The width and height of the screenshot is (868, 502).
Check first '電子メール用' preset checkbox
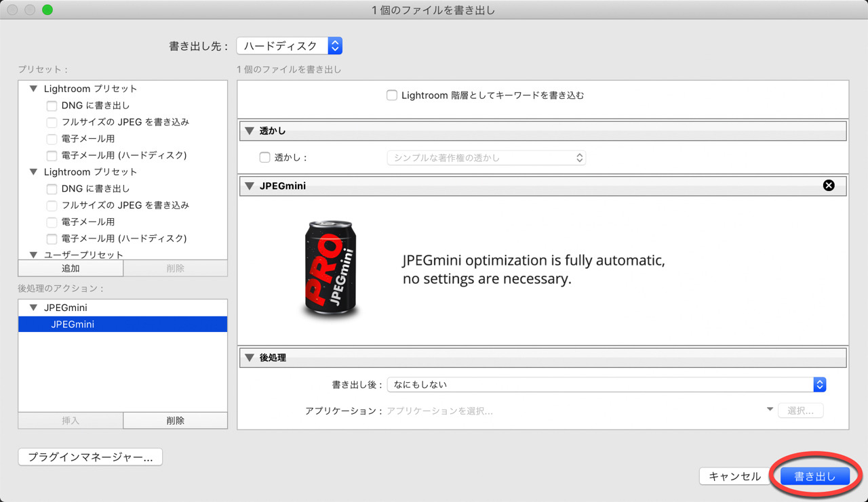point(52,139)
